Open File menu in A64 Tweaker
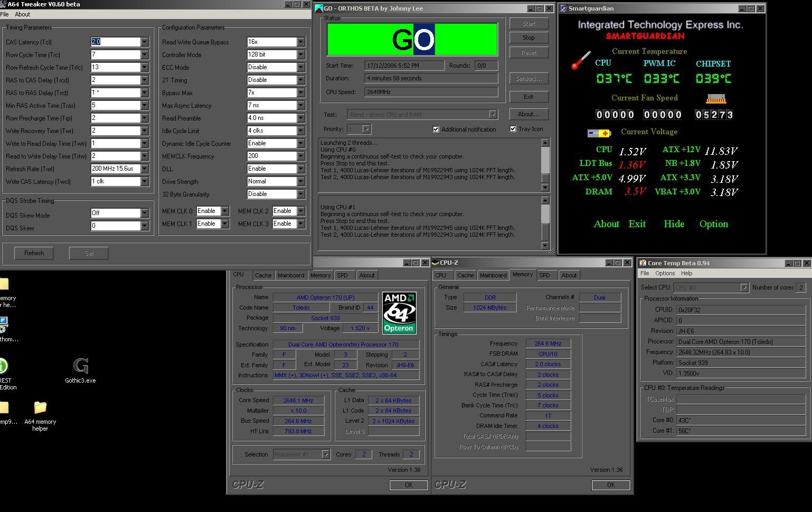This screenshot has width=812, height=512. click(5, 14)
